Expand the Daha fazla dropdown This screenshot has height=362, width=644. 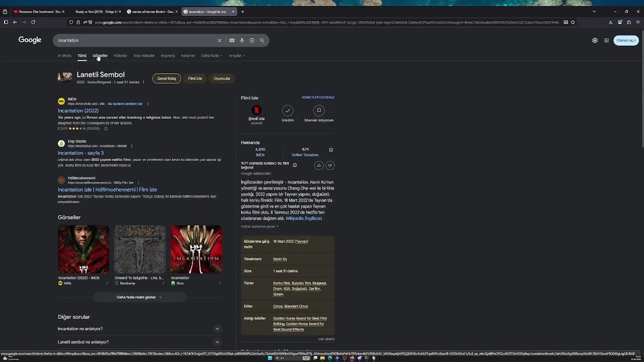212,56
